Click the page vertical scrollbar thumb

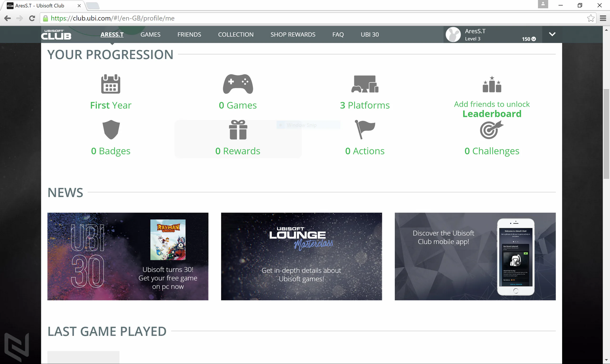coord(606,134)
